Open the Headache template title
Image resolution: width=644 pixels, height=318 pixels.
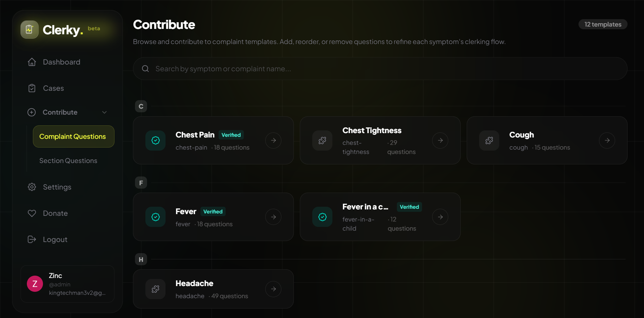194,283
